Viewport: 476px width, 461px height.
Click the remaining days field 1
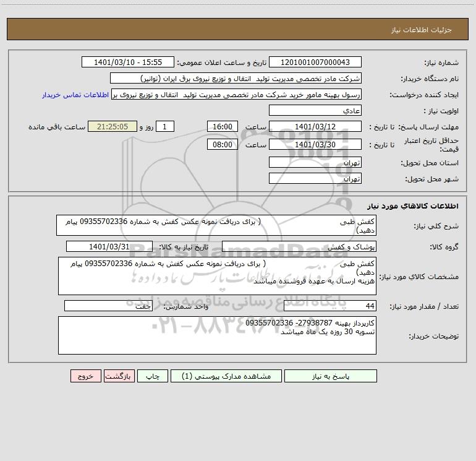(165, 126)
